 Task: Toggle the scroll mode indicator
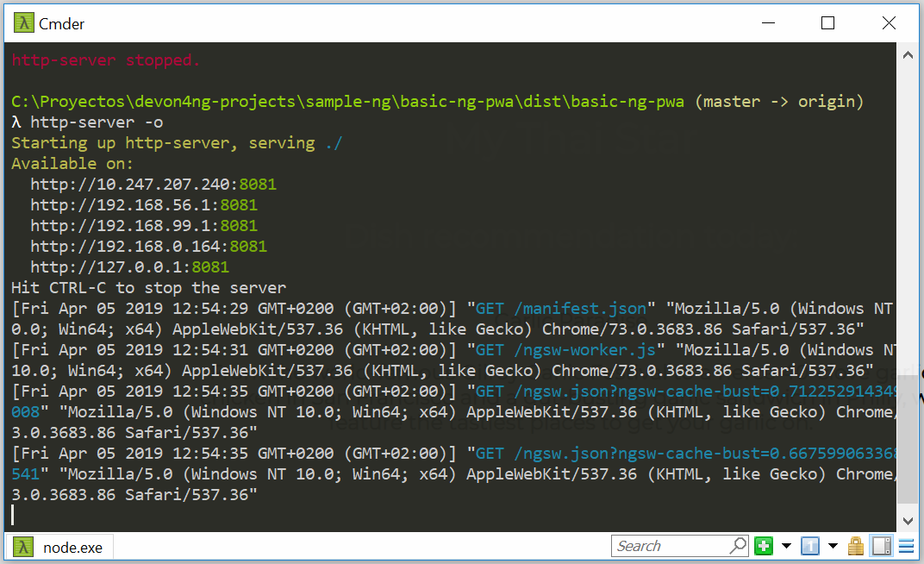[x=880, y=545]
